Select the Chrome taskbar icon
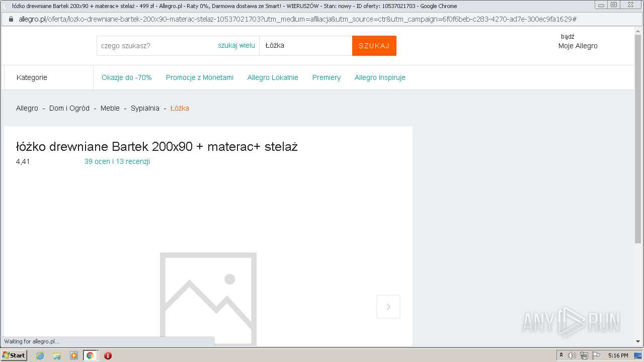 click(x=90, y=355)
